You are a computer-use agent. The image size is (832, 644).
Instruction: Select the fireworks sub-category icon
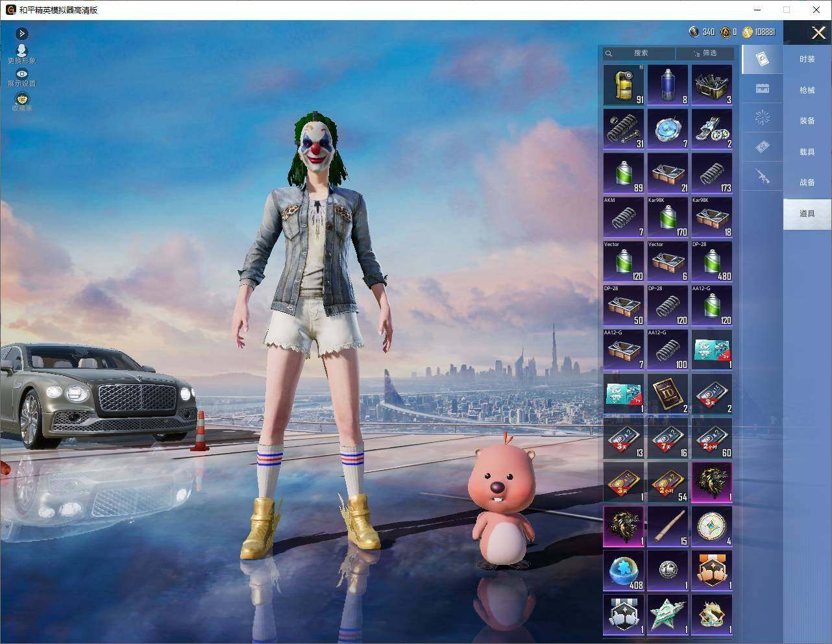763,118
